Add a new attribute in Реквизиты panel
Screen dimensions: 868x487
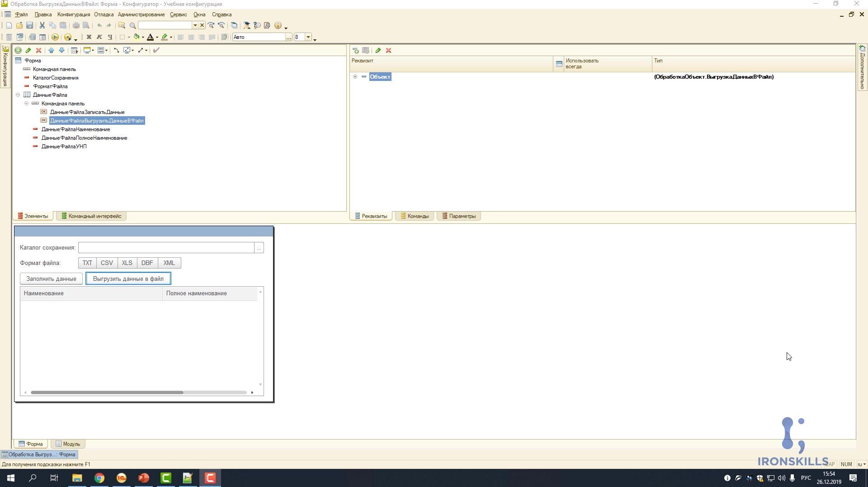point(356,50)
